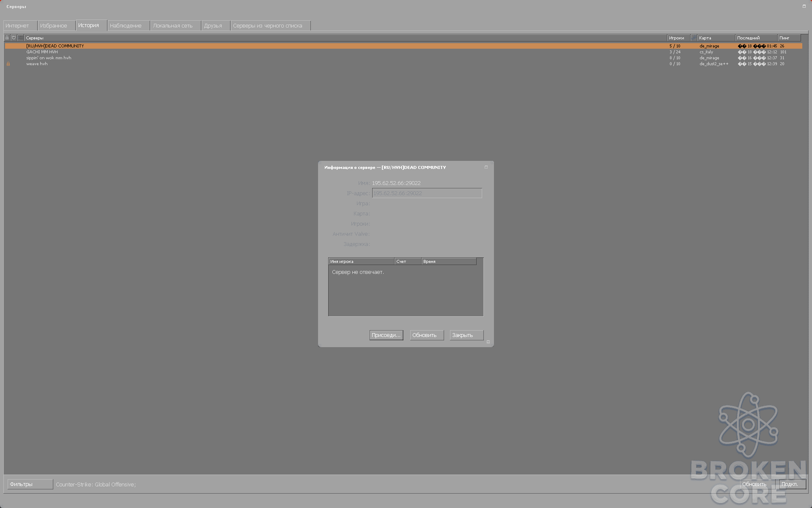Sort players by Имя игрока column
This screenshot has height=508, width=812.
tap(361, 262)
